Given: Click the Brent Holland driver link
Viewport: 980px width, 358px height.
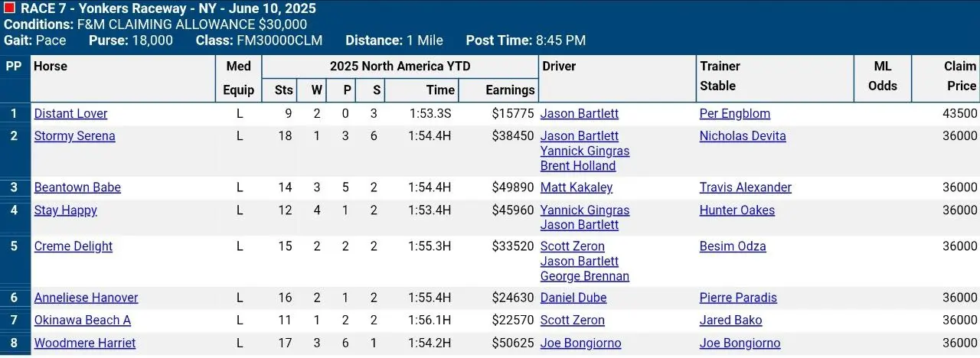Looking at the screenshot, I should tap(577, 166).
